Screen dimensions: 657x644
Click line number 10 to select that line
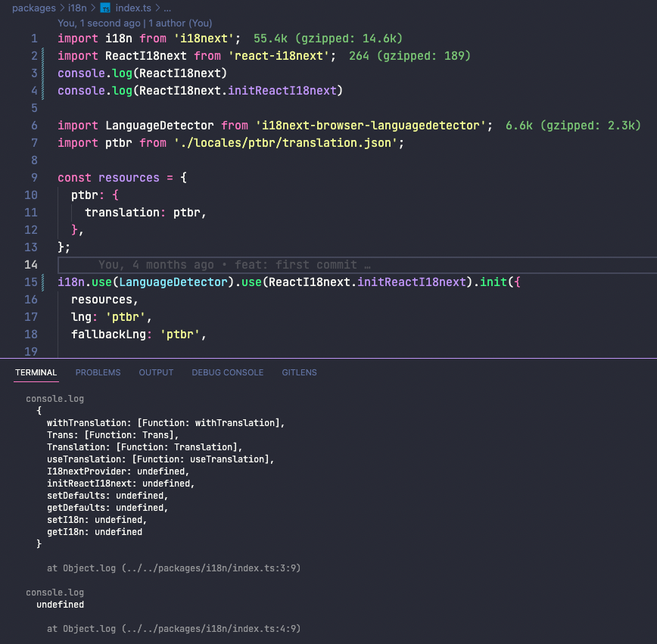click(x=31, y=194)
